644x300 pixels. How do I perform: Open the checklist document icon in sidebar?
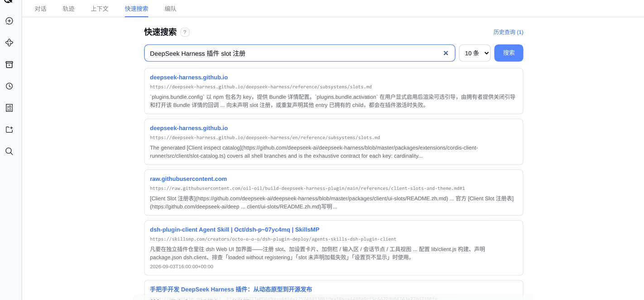click(9, 108)
